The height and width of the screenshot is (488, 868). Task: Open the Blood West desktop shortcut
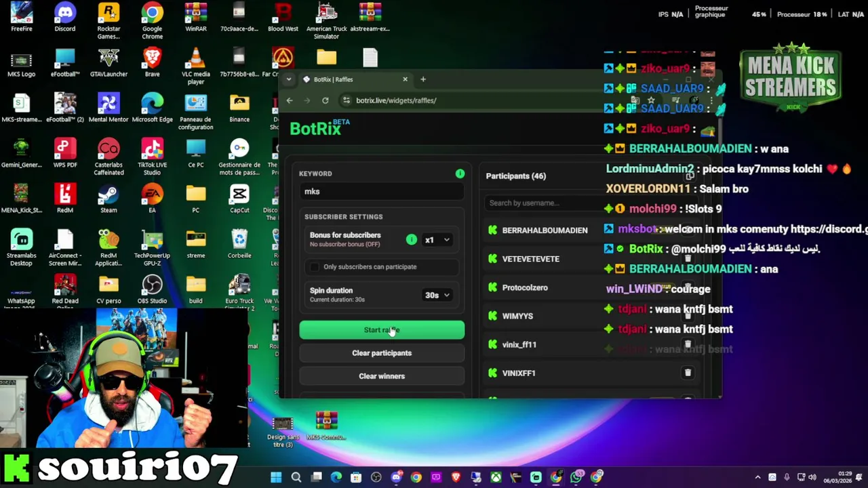point(283,17)
